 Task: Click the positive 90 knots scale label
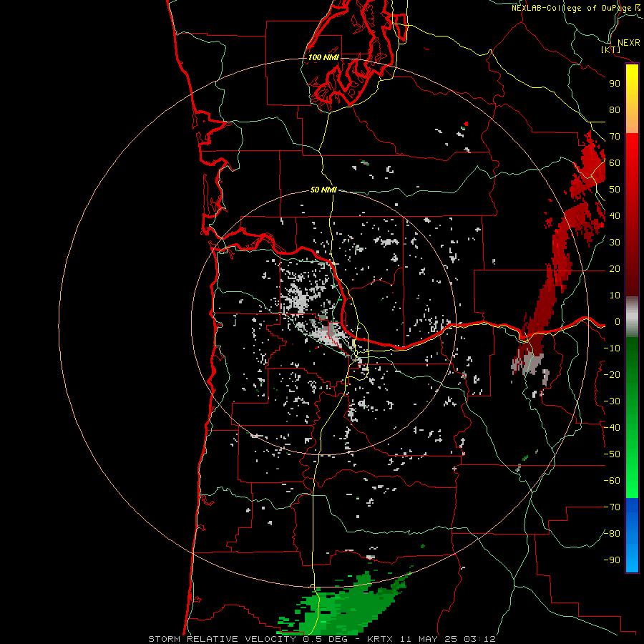(615, 84)
